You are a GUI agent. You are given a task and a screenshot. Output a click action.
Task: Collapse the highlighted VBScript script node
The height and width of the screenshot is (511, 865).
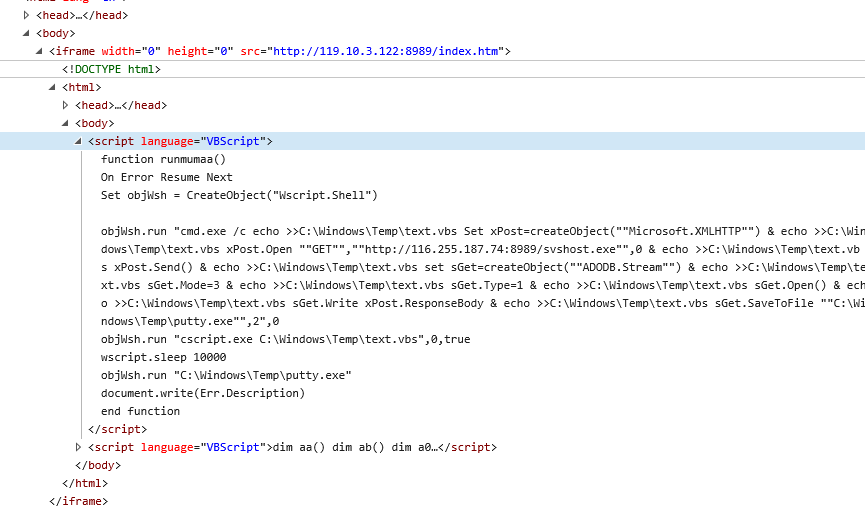pyautogui.click(x=78, y=141)
